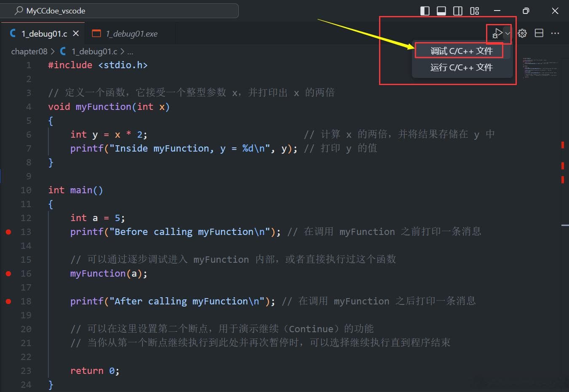Toggle the primary side bar layout icon
Screen dimensions: 569x392
coord(425,11)
